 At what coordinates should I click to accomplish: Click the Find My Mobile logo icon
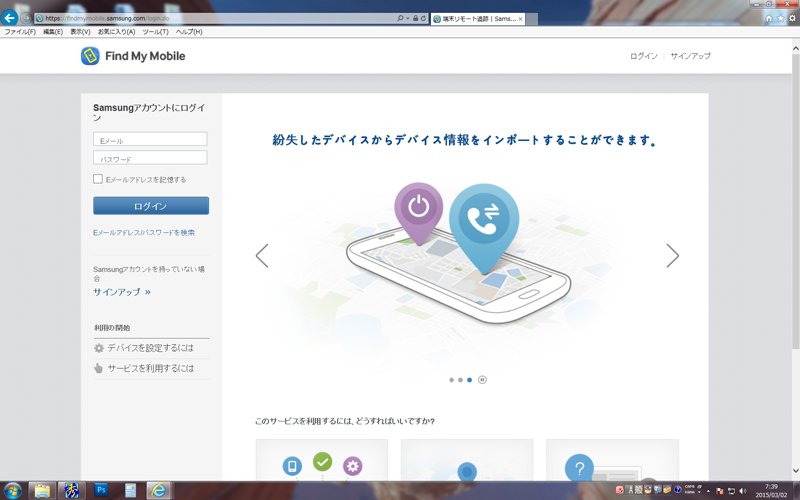click(x=90, y=56)
